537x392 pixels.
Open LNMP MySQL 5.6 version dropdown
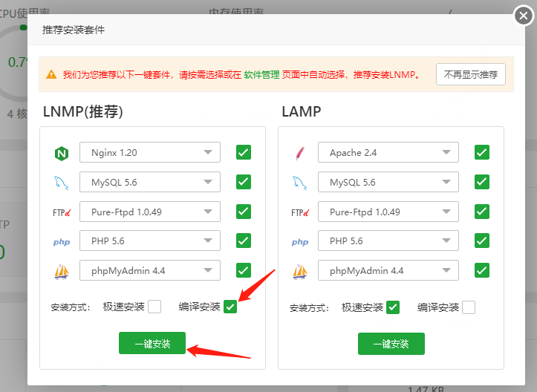150,182
